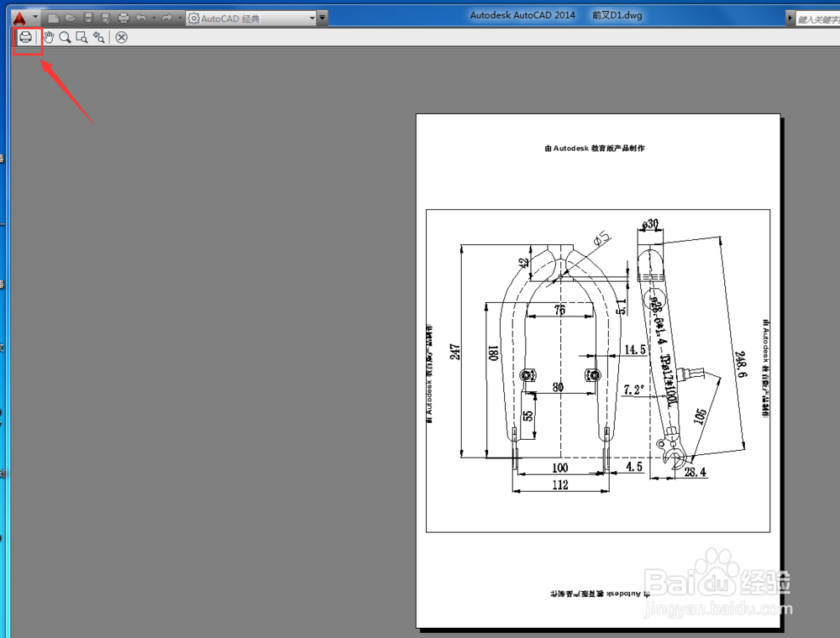840x638 pixels.
Task: Select the Zoom magnifier tool
Action: click(x=65, y=38)
